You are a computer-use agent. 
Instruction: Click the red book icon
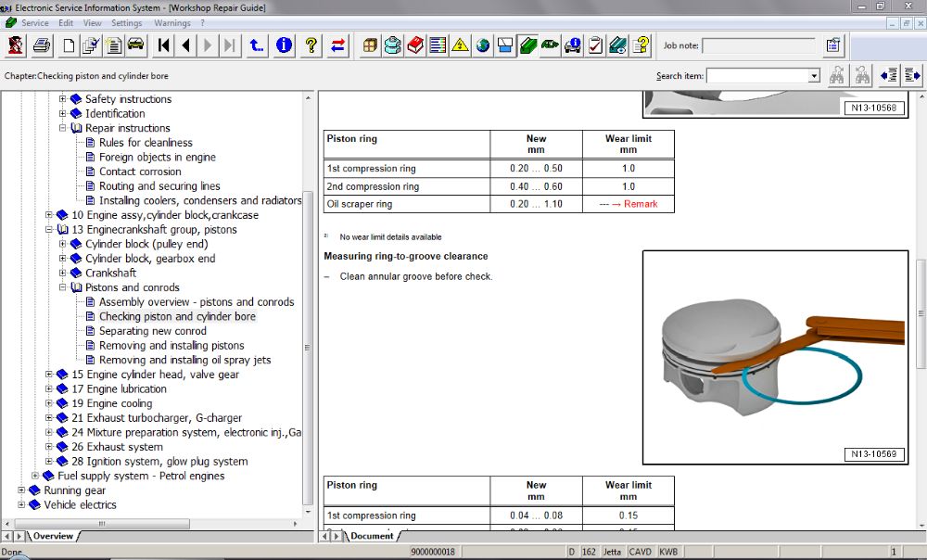(415, 45)
